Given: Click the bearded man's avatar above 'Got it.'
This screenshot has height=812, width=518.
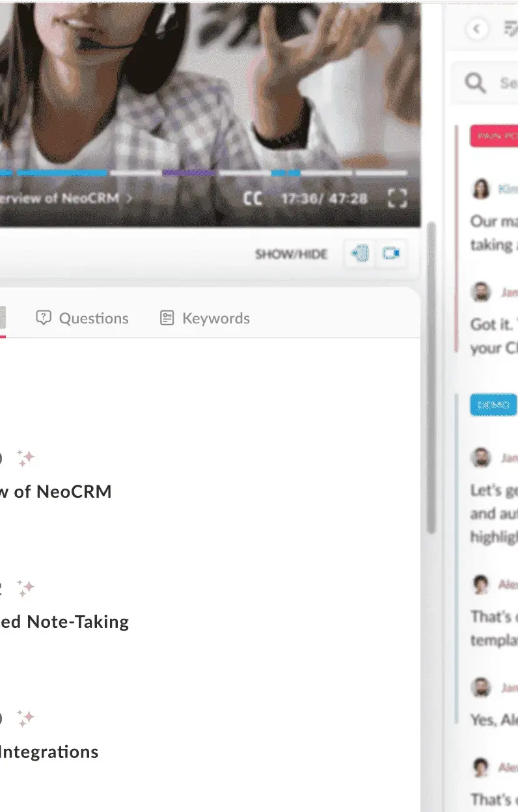Looking at the screenshot, I should (480, 291).
